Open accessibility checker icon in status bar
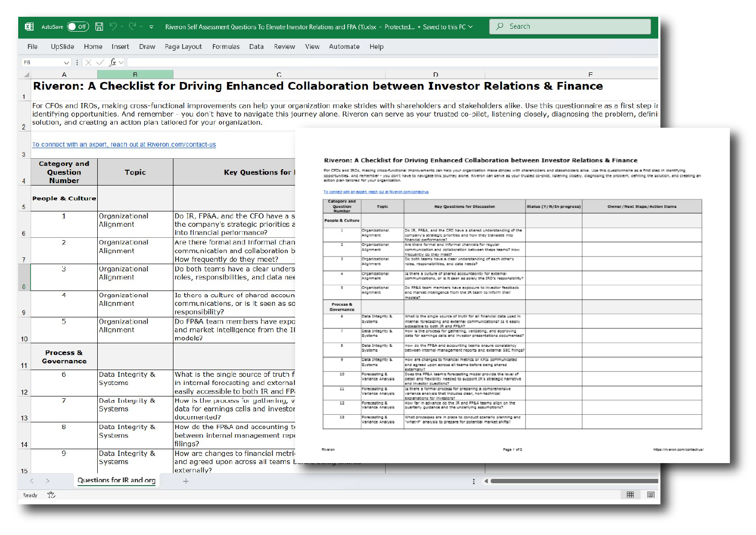756x535 pixels. (x=51, y=495)
